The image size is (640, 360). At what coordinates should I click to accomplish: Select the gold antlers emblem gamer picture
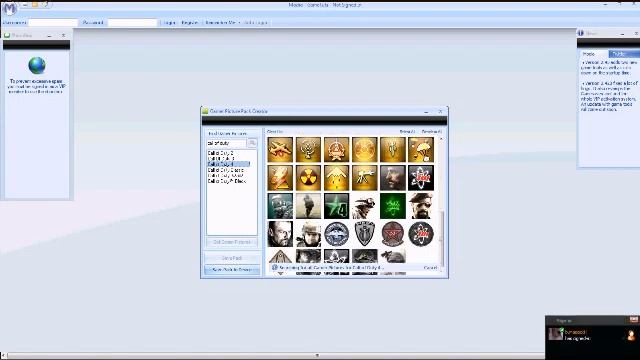point(308,149)
